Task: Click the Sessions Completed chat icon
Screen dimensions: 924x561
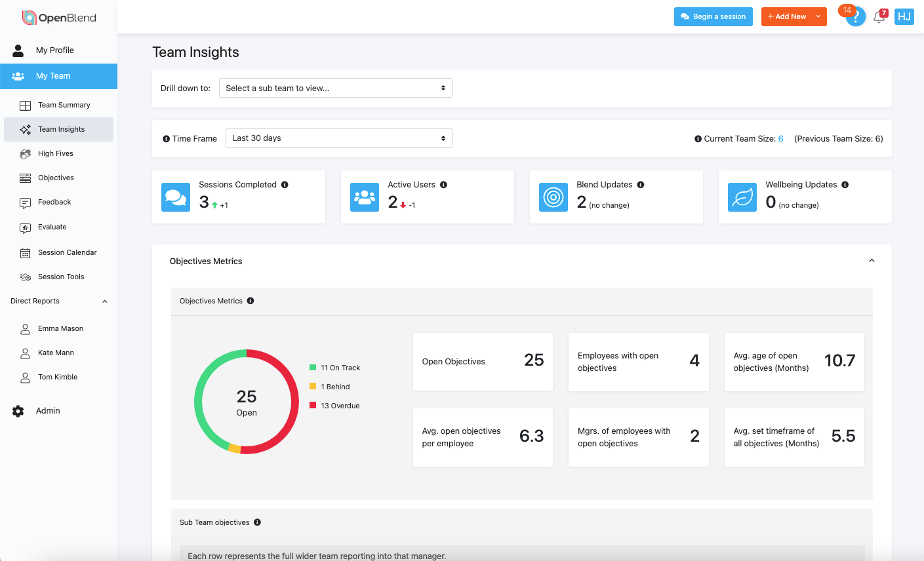Action: 176,197
